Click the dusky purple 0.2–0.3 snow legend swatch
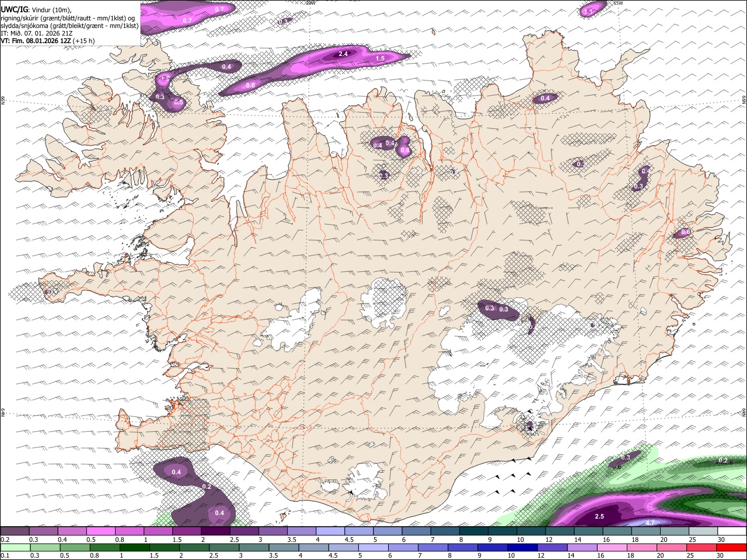 (x=15, y=531)
